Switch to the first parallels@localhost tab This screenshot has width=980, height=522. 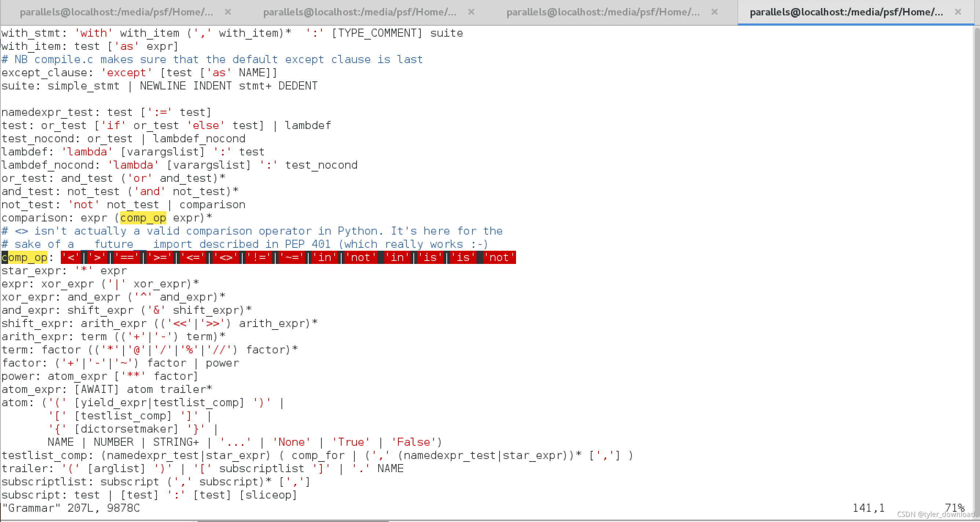[x=116, y=12]
